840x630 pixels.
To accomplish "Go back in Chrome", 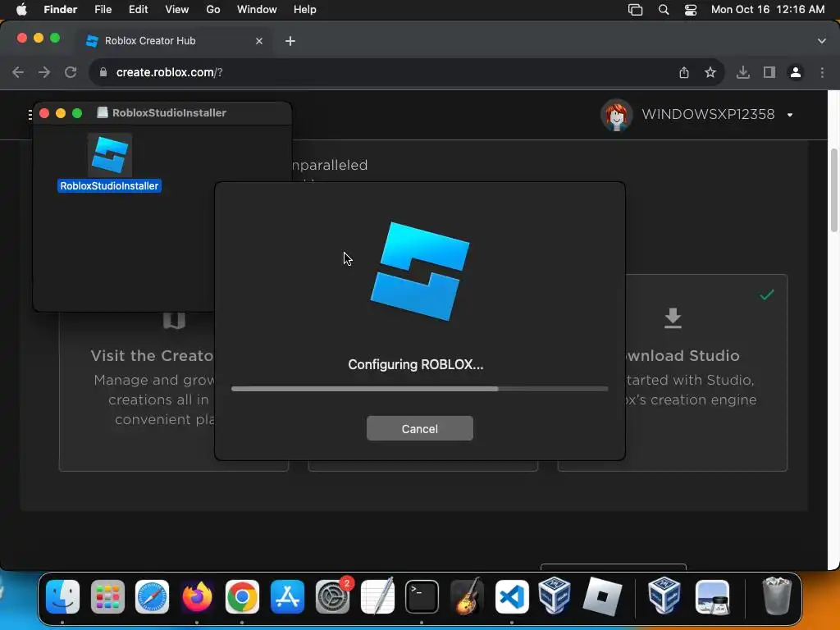I will click(18, 72).
